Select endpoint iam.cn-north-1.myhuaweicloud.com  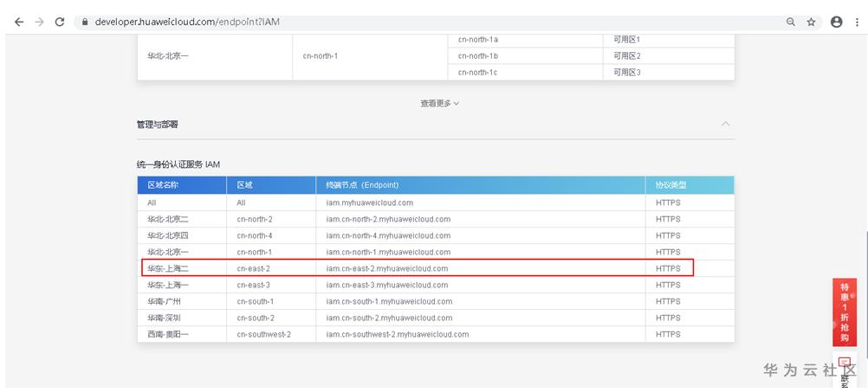388,252
